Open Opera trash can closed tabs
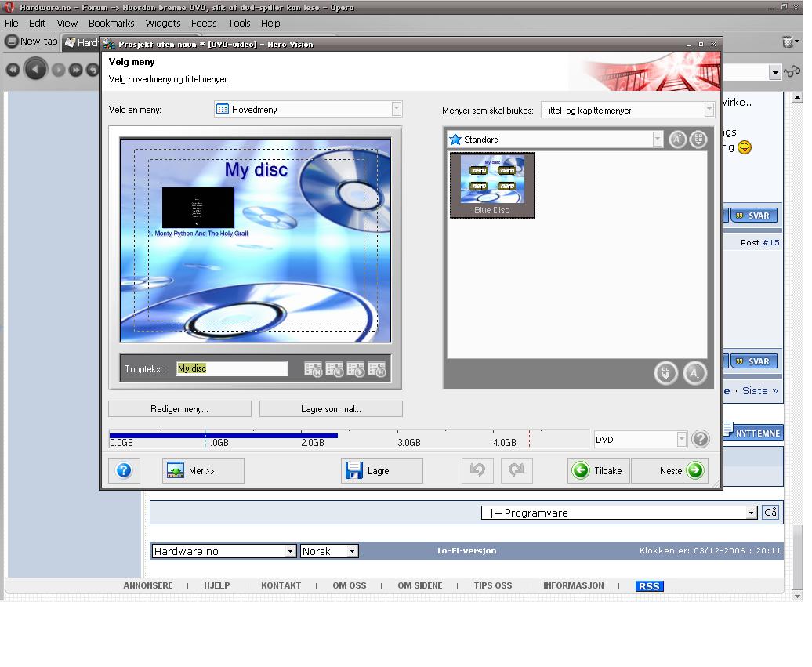The height and width of the screenshot is (667, 812). 788,42
